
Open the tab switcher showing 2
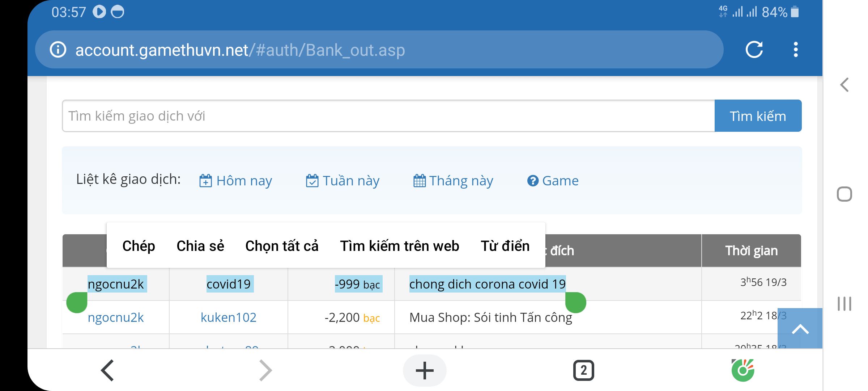(583, 370)
